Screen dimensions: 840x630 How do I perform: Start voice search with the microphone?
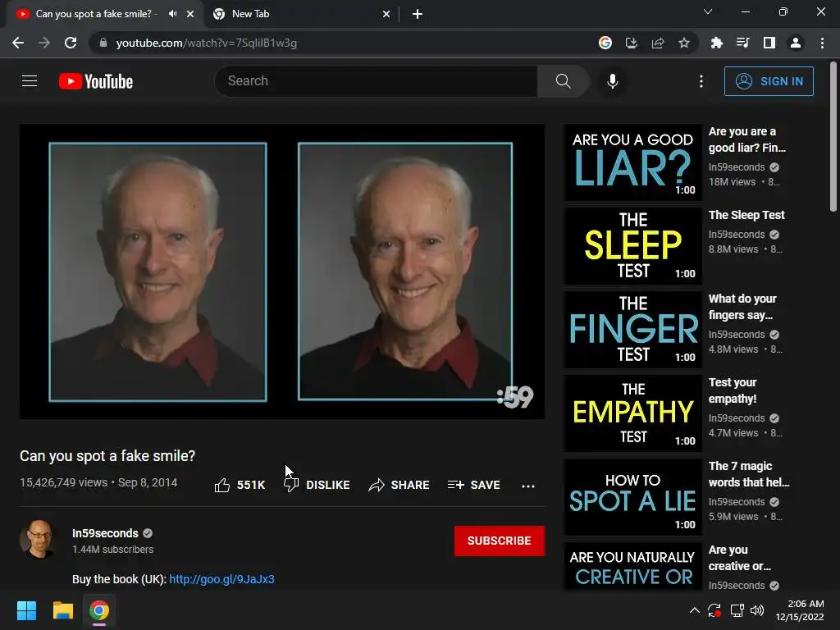(612, 81)
